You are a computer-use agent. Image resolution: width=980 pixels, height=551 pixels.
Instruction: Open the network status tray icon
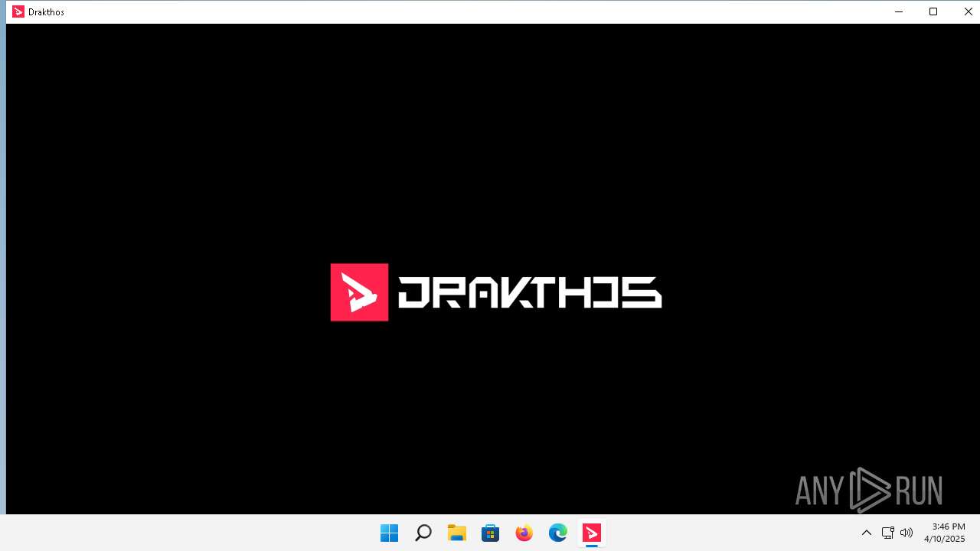(888, 533)
